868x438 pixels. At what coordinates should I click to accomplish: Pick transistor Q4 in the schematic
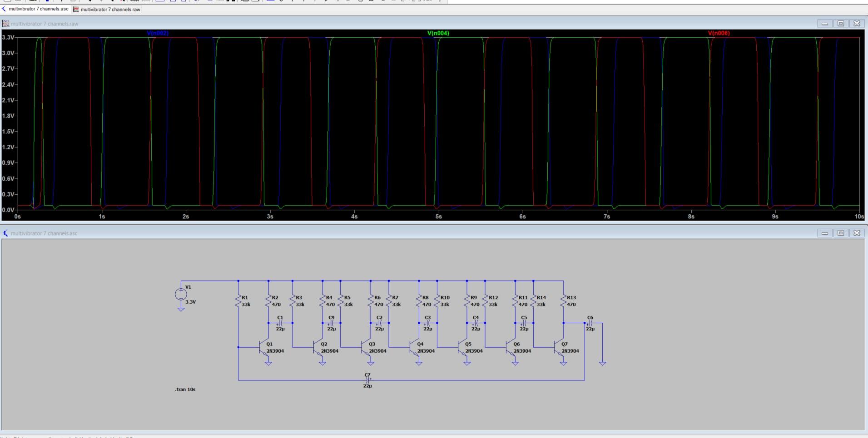point(414,348)
